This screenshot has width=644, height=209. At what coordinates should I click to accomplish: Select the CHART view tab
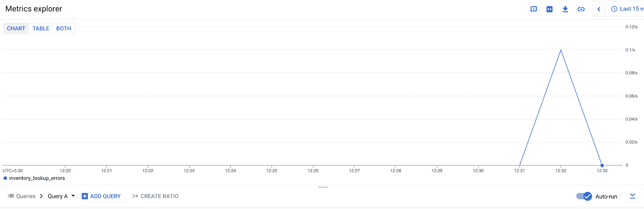16,28
